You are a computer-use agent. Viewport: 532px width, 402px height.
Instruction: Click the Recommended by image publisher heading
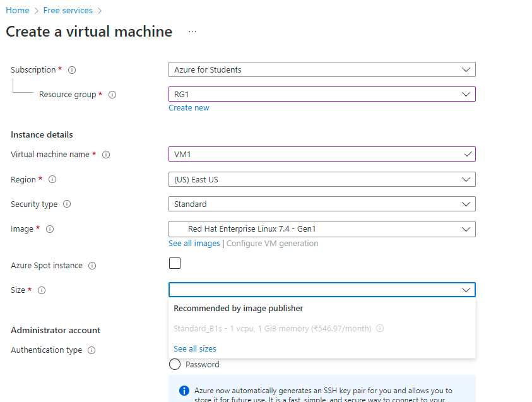(x=238, y=309)
